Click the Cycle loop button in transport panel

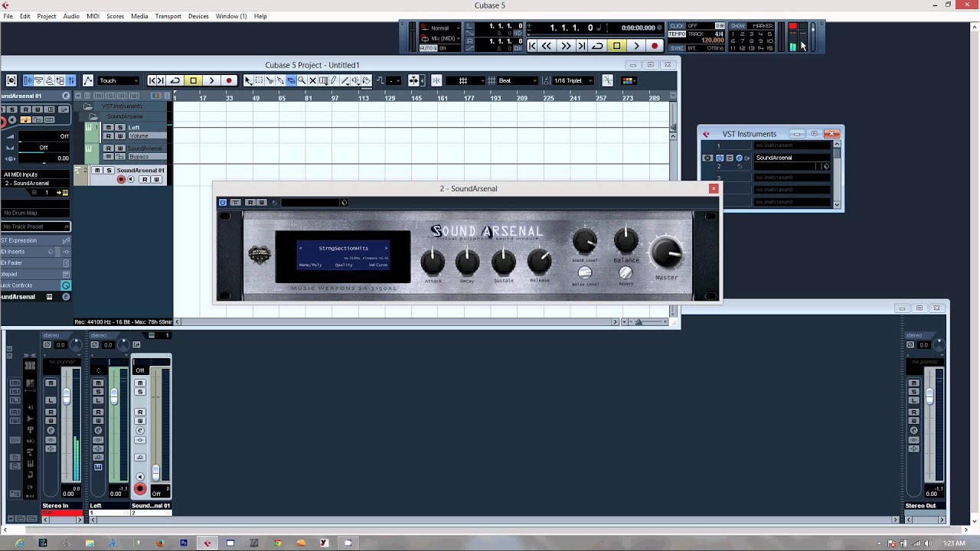597,46
